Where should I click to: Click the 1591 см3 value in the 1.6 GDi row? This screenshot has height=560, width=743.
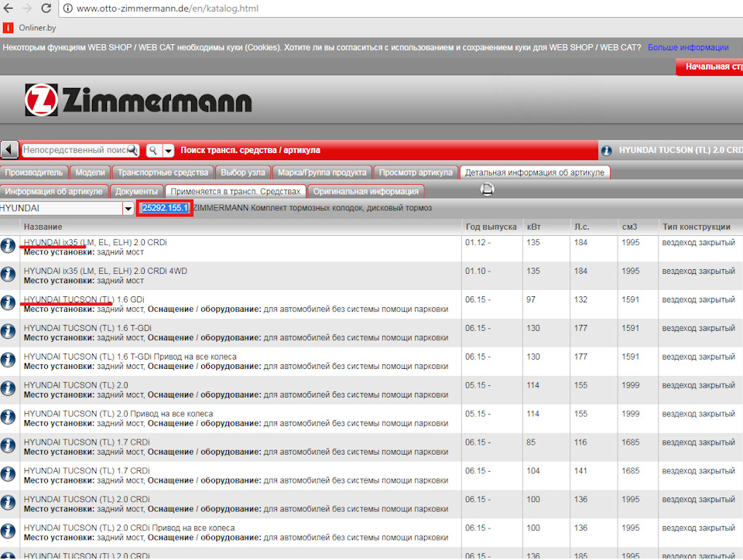pyautogui.click(x=630, y=299)
